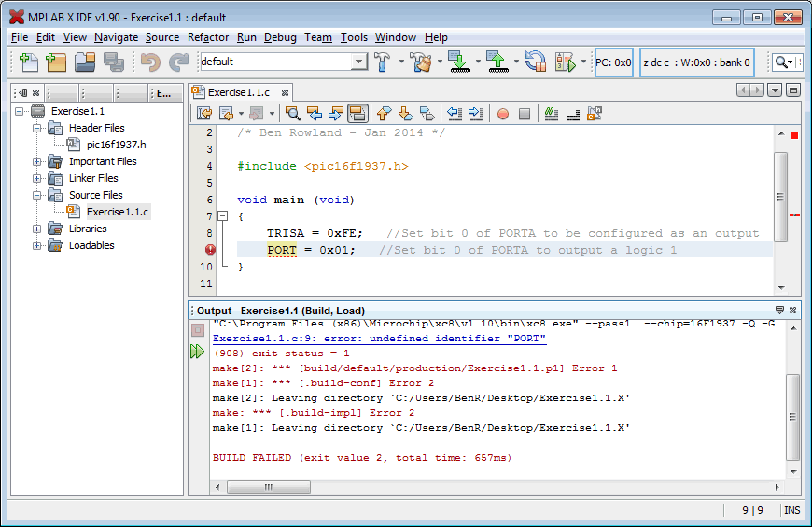Follow the undefined identifier "PORT" error link
The width and height of the screenshot is (812, 527).
pyautogui.click(x=379, y=338)
